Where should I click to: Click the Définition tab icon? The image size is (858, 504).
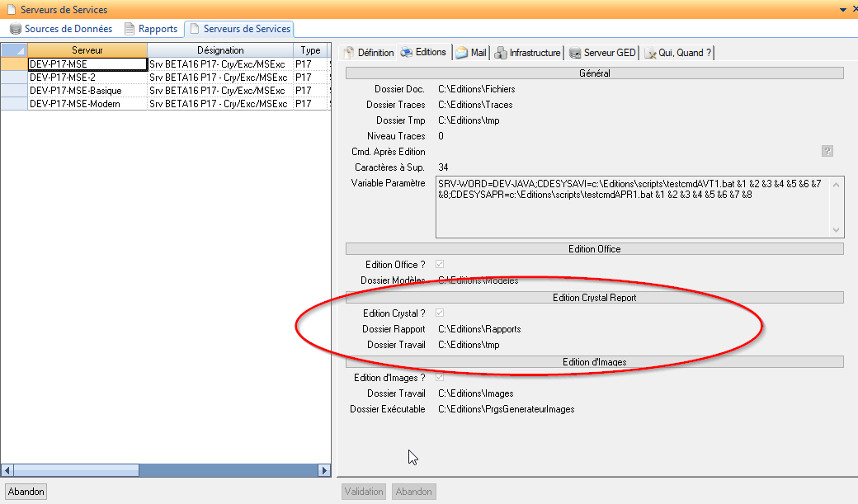point(348,53)
